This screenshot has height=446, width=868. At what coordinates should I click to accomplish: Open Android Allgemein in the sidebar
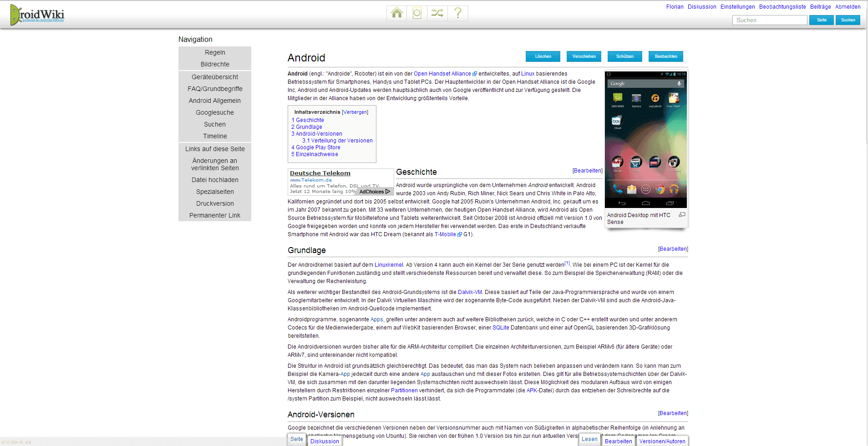pos(215,101)
